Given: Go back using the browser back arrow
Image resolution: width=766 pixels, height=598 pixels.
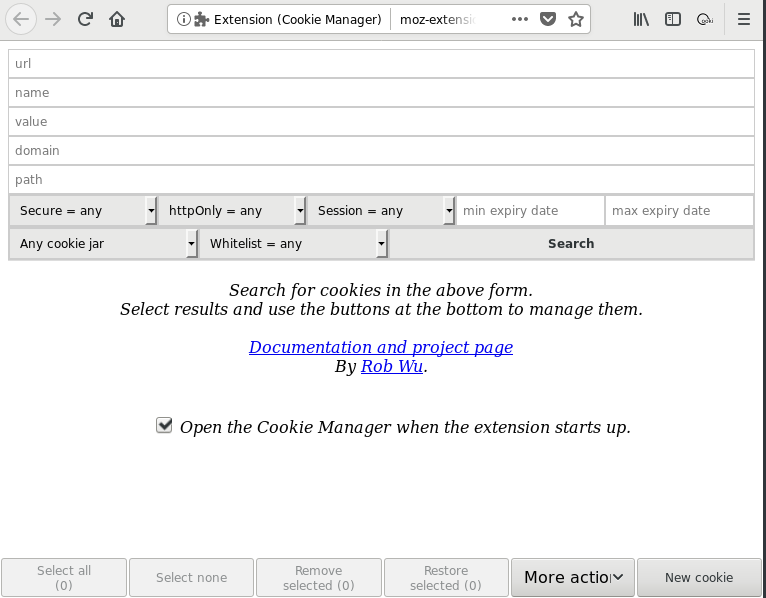Looking at the screenshot, I should coord(21,20).
